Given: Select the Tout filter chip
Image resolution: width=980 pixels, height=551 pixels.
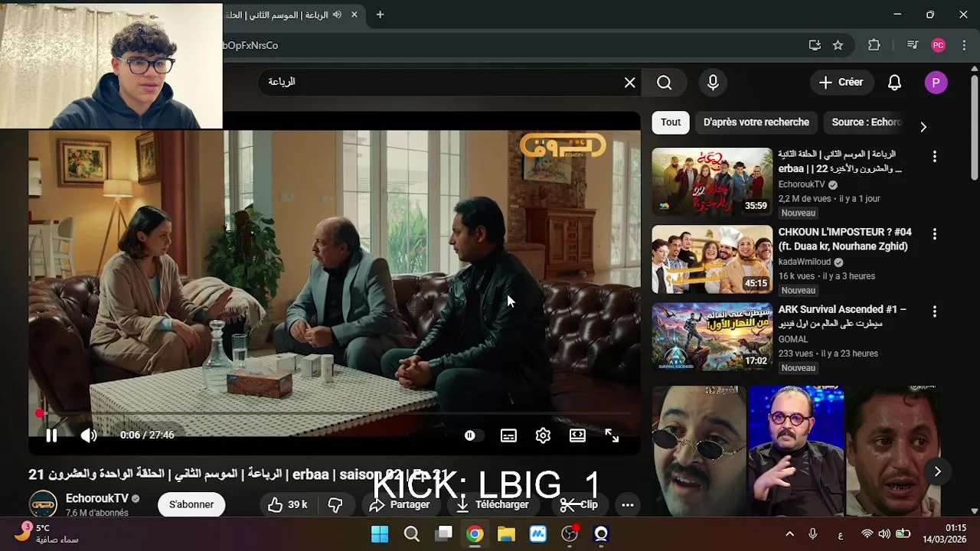Looking at the screenshot, I should click(671, 122).
